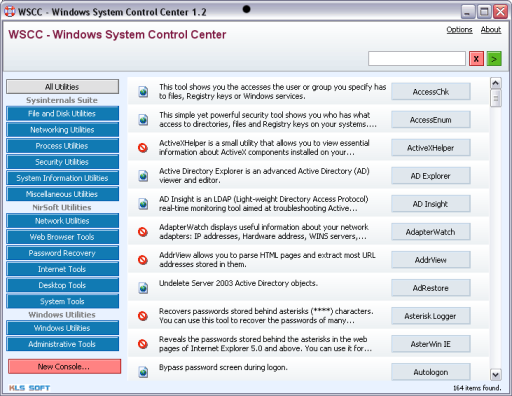Viewport: 512px width, 396px height.
Task: Run AdapterWatch
Action: click(x=431, y=232)
